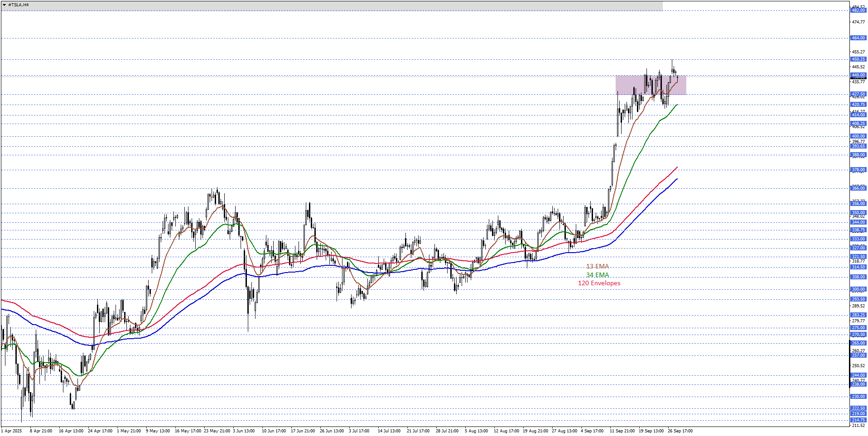Select the 13 EMA text label
Image resolution: width=868 pixels, height=436 pixels.
598,266
